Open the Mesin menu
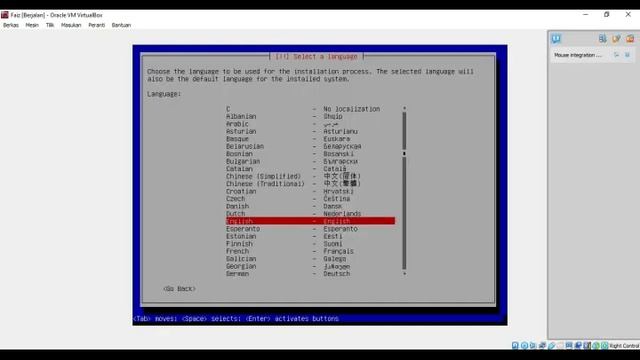The width and height of the screenshot is (640, 360). 32,25
